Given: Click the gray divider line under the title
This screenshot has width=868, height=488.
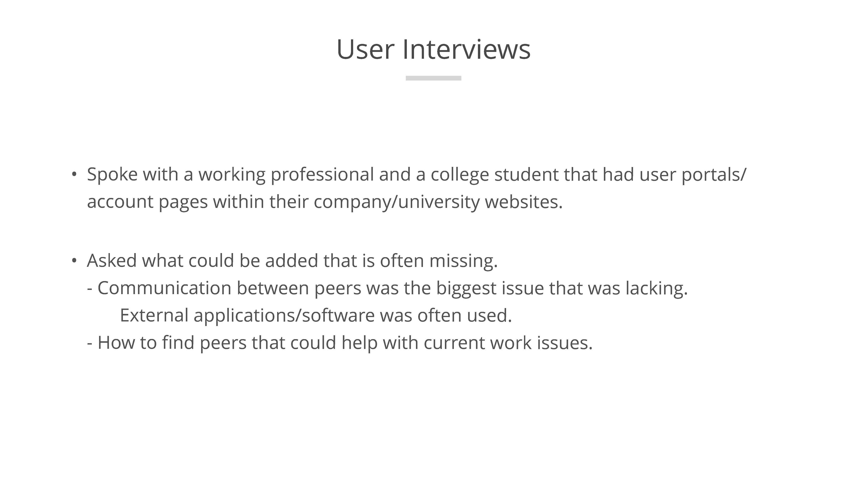Looking at the screenshot, I should tap(433, 78).
